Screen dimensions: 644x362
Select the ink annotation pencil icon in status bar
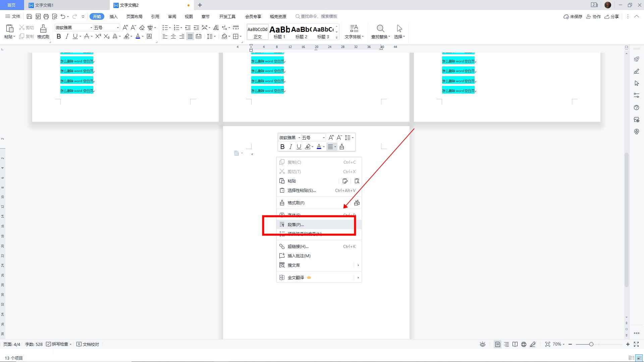(533, 344)
